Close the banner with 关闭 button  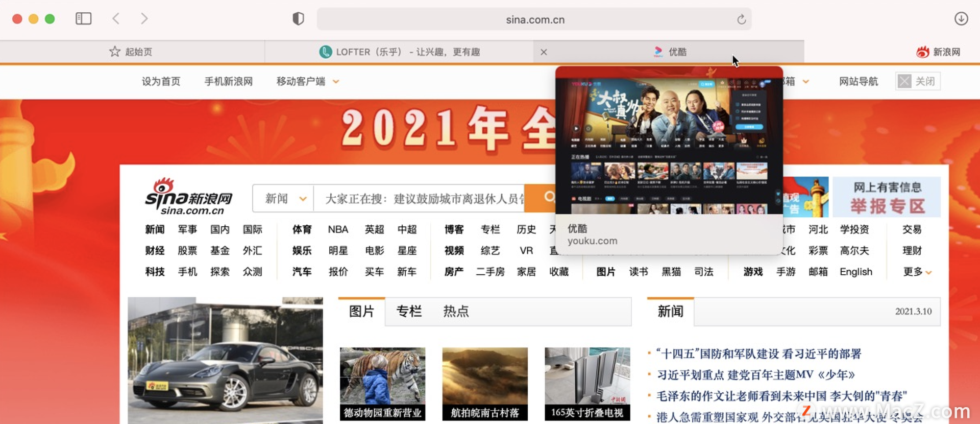pos(918,81)
